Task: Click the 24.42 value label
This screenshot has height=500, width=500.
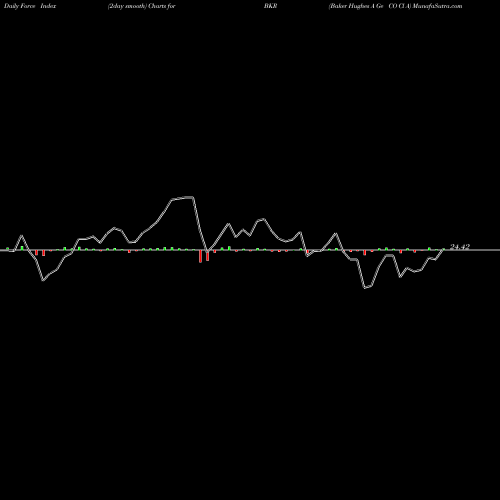Action: [460, 247]
